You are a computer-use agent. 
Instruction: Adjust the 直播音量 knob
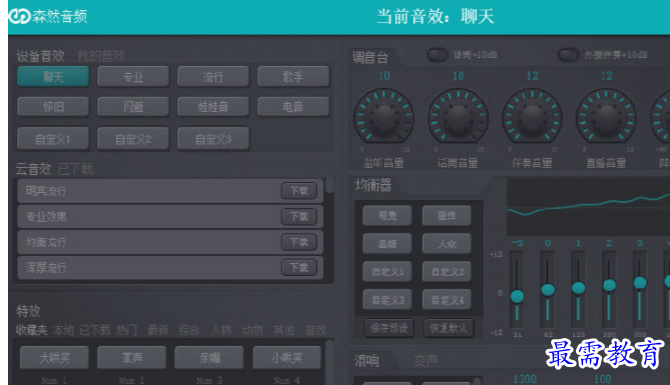(606, 116)
